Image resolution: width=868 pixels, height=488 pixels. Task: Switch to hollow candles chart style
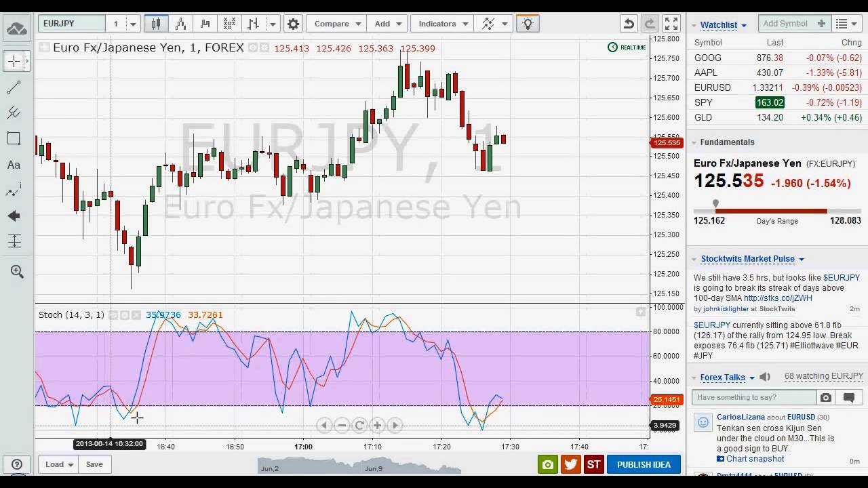tap(180, 24)
